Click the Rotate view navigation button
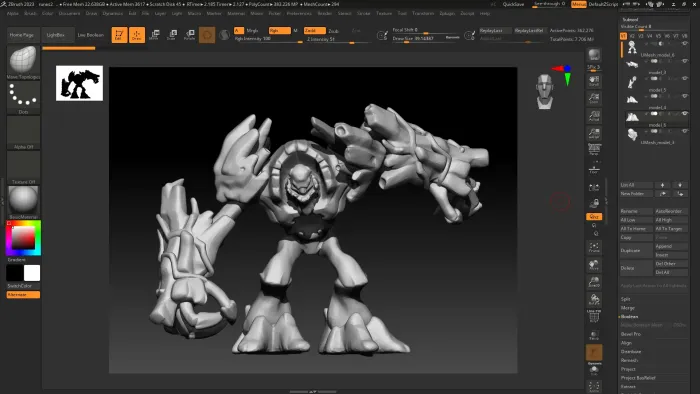This screenshot has width=700, height=394. [x=594, y=299]
